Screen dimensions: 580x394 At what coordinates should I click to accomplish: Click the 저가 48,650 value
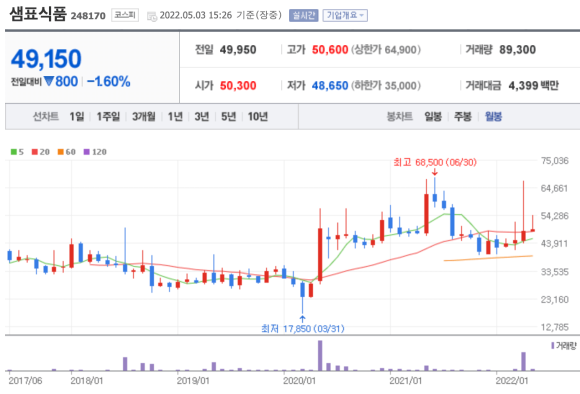[x=330, y=85]
